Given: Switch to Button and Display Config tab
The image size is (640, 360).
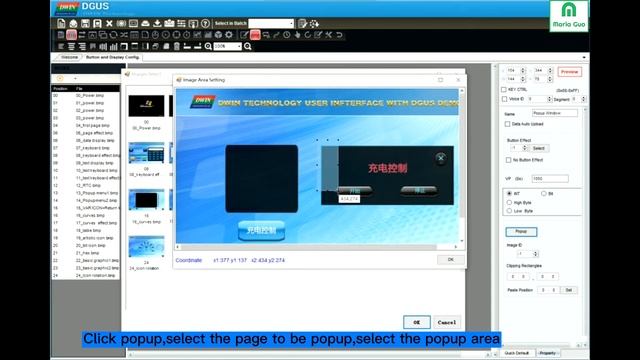Looking at the screenshot, I should point(113,57).
